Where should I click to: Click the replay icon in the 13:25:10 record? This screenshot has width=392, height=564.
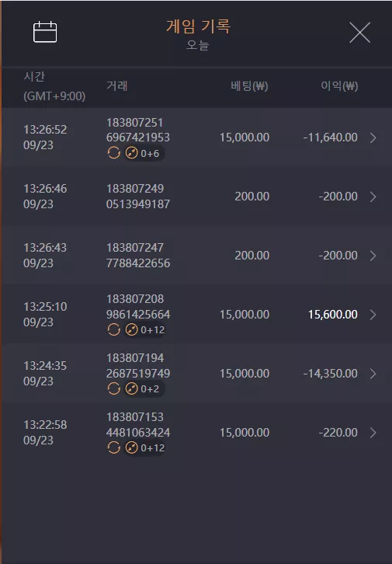tap(114, 329)
